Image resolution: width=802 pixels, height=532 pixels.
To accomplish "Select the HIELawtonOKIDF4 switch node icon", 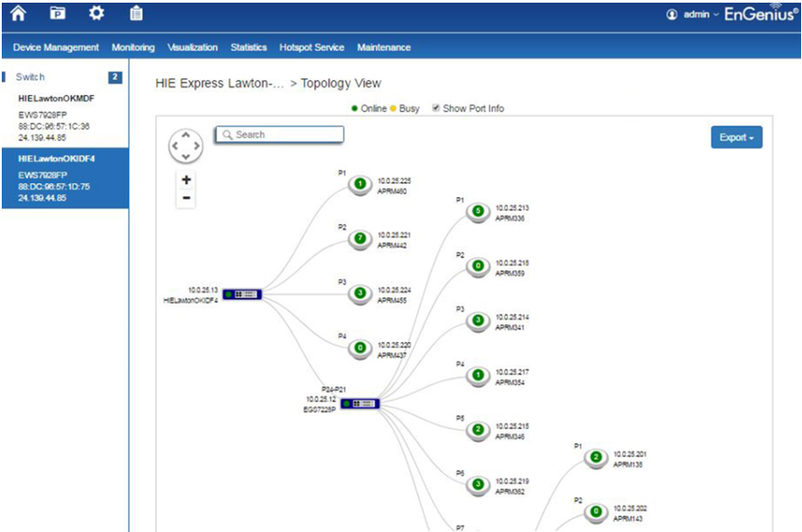I will [x=242, y=295].
